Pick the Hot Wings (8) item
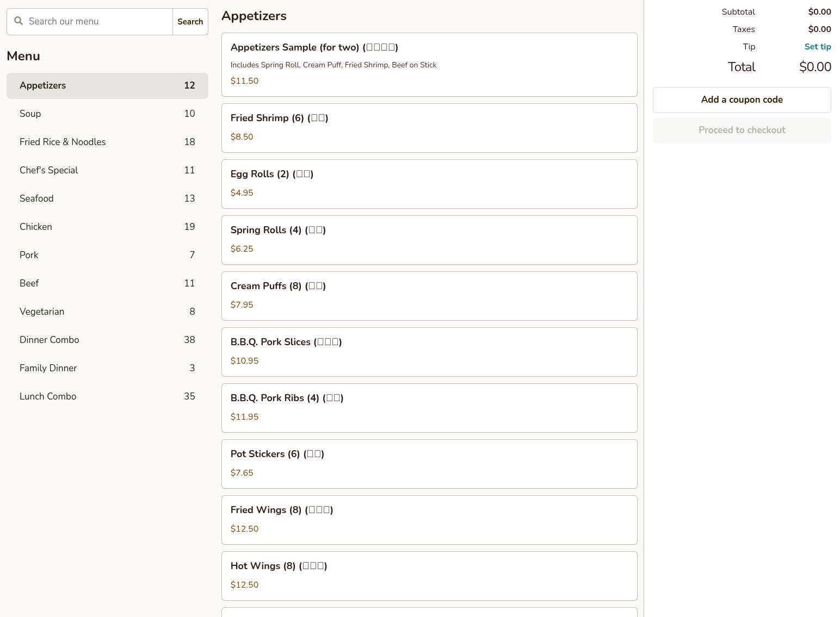This screenshot has height=617, width=840. tap(429, 576)
